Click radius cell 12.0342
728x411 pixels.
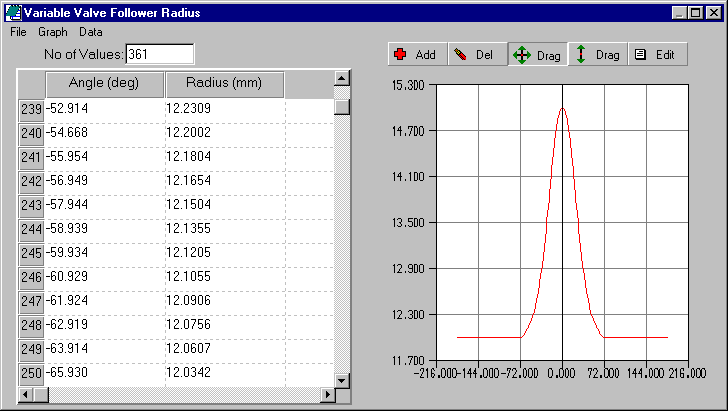point(225,374)
